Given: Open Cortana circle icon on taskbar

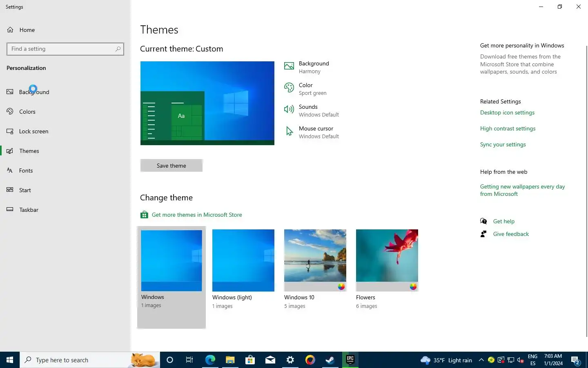Looking at the screenshot, I should tap(170, 360).
